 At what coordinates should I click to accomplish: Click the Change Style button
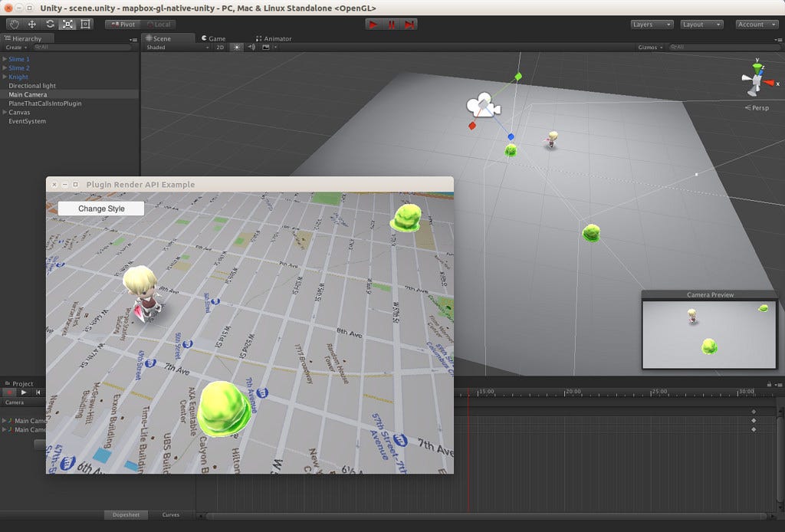pos(100,208)
